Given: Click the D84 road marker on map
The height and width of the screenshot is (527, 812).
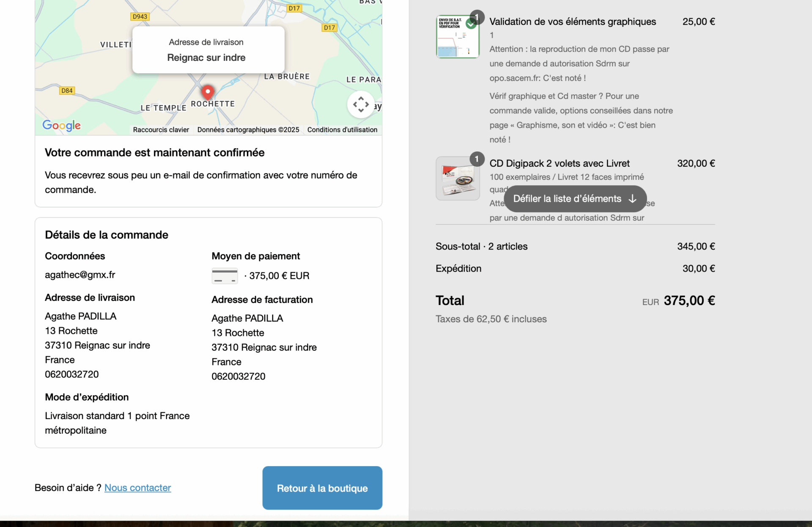Looking at the screenshot, I should (67, 91).
